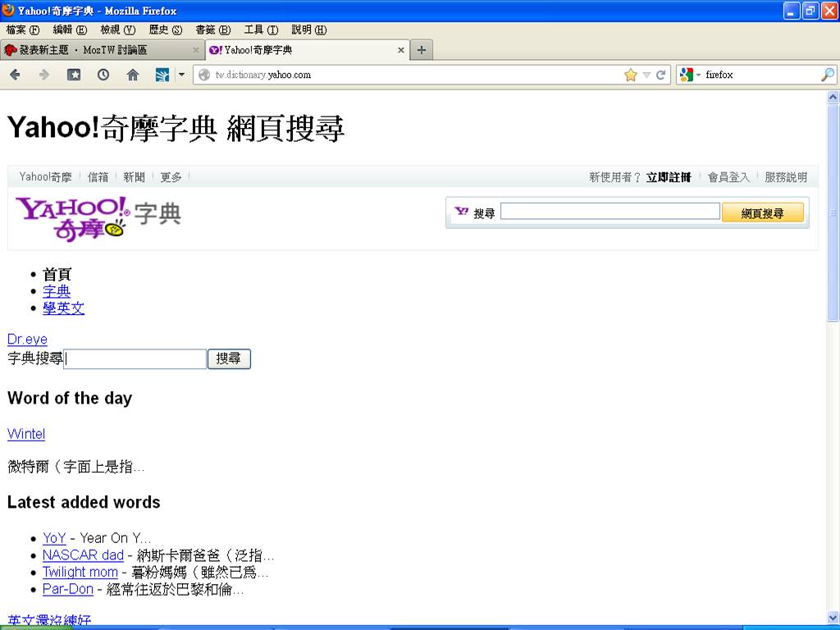This screenshot has width=840, height=630.
Task: Click the 首頁 list item
Action: (57, 274)
